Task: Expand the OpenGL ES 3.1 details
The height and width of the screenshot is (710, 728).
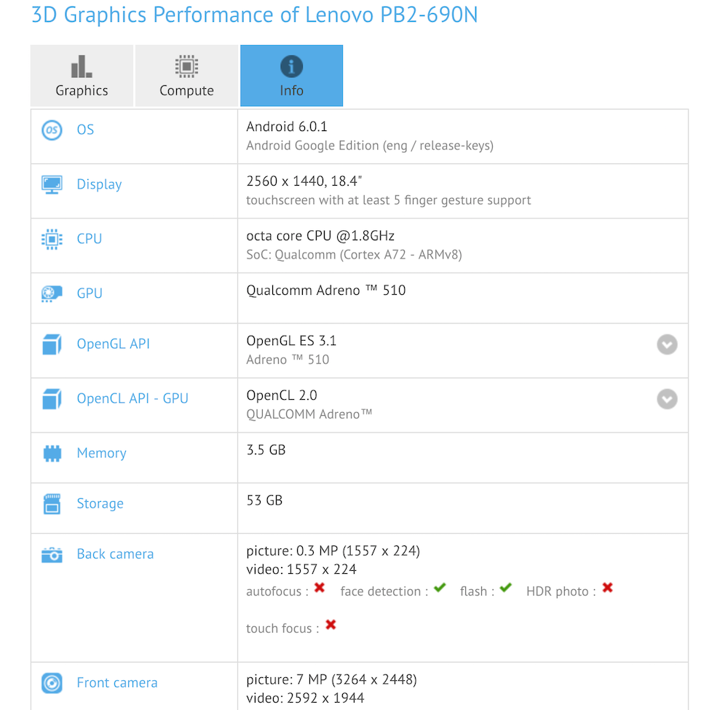Action: coord(667,344)
